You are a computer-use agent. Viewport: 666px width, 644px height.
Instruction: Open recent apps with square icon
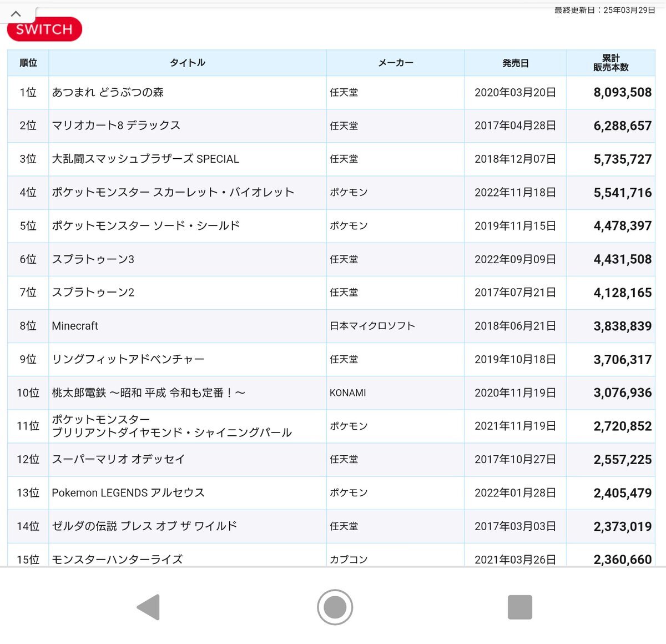tap(519, 607)
